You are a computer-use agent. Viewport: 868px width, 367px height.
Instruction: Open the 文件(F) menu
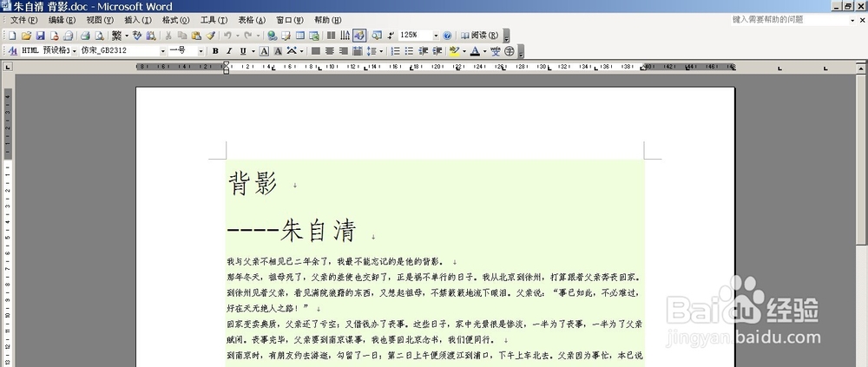coord(23,20)
